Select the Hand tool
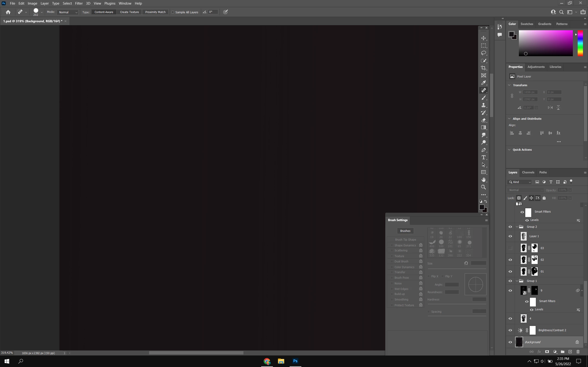Image resolution: width=588 pixels, height=367 pixels. pyautogui.click(x=483, y=180)
